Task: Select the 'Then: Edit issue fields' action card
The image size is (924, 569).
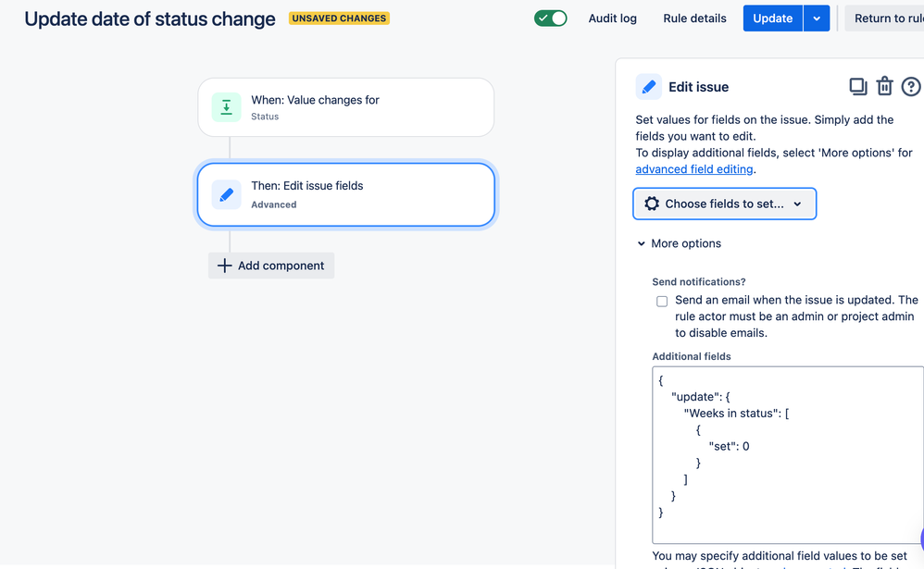Action: 346,194
